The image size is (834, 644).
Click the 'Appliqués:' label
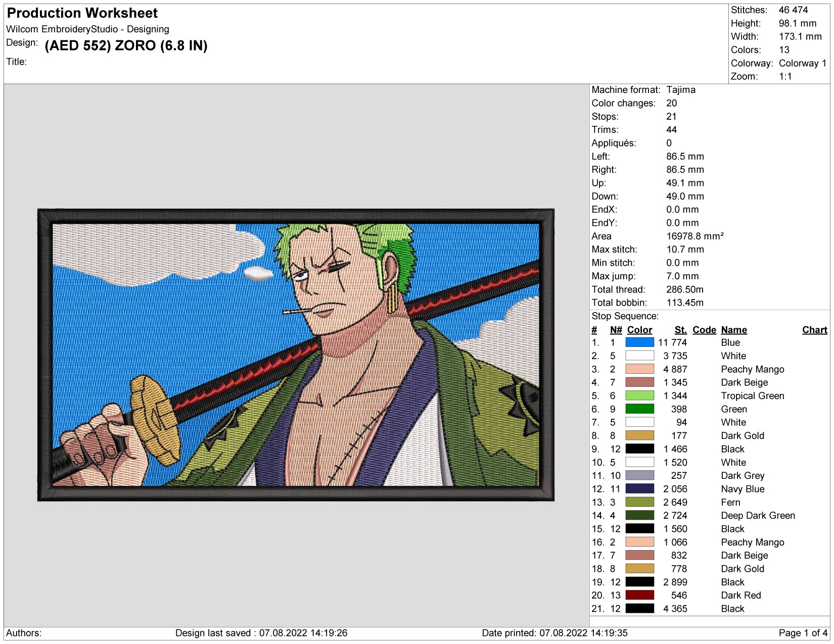click(614, 143)
